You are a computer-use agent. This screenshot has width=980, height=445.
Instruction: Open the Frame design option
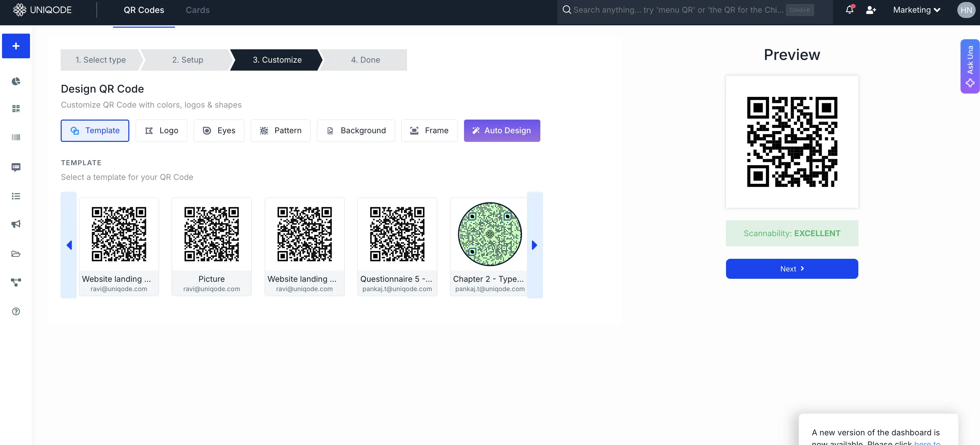429,131
